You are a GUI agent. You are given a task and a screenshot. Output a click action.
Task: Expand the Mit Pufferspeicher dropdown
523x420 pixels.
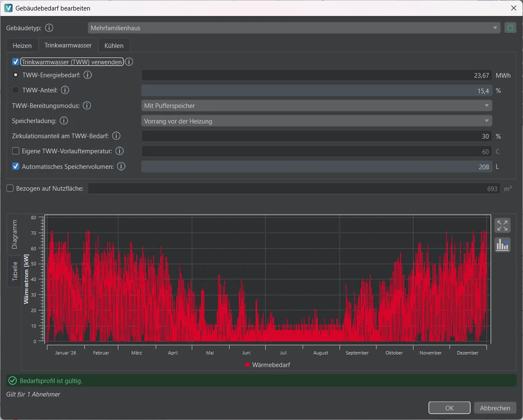(316, 105)
